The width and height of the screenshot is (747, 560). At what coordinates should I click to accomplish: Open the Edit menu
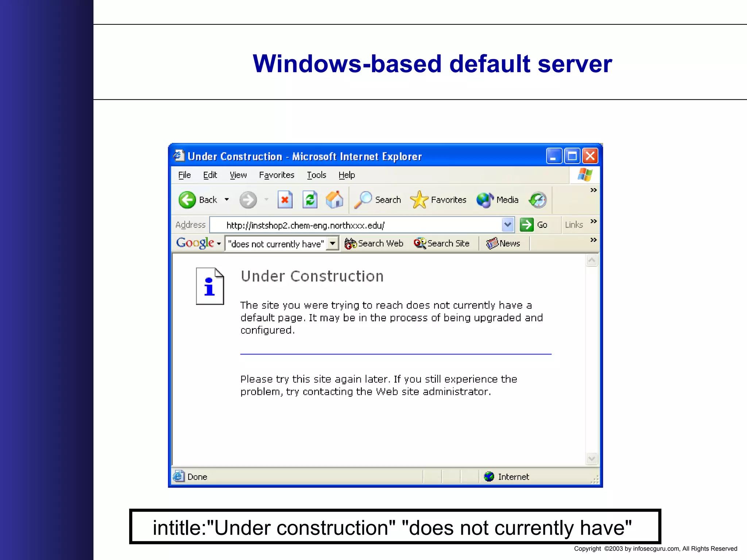(210, 175)
